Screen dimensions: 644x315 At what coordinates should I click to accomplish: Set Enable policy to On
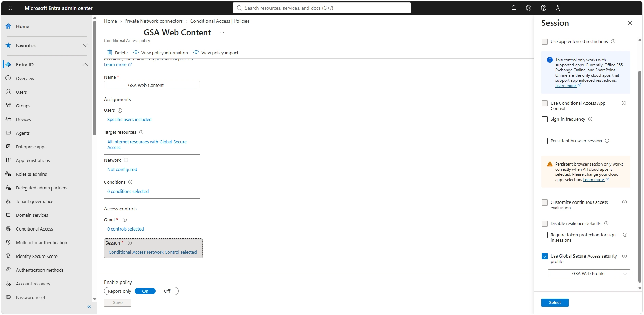click(x=145, y=291)
